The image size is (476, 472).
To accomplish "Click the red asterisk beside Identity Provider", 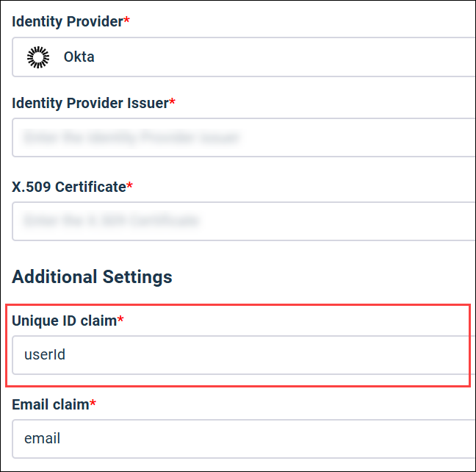I will (x=126, y=21).
